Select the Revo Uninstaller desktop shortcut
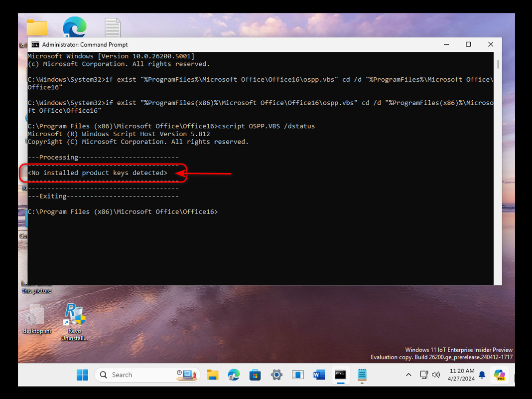Viewport: 532px width, 399px height. click(75, 322)
